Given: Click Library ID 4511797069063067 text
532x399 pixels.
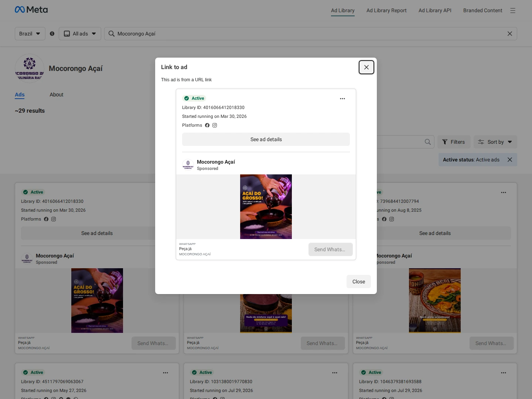Looking at the screenshot, I should [52, 382].
